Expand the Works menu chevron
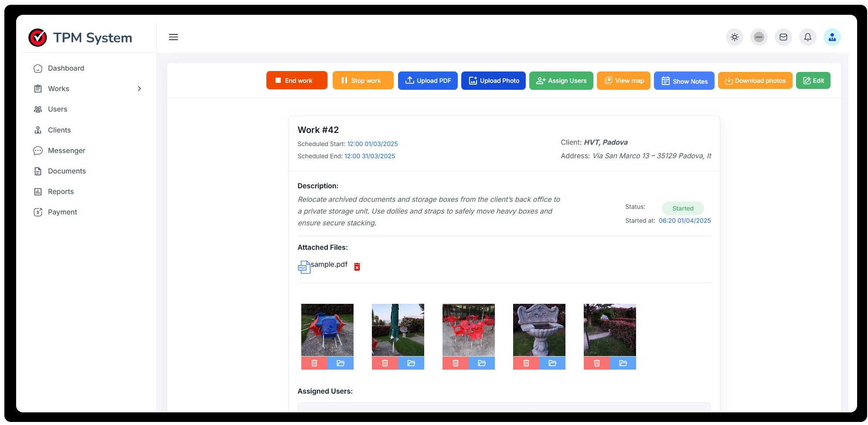This screenshot has height=425, width=868. click(140, 89)
